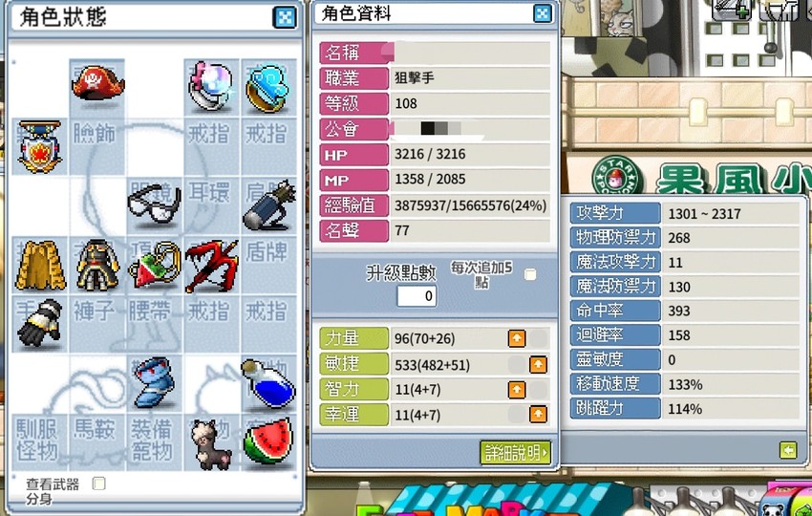Screen dimensions: 812x516
Task: Click the blue potion bottle icon
Action: [x=268, y=383]
